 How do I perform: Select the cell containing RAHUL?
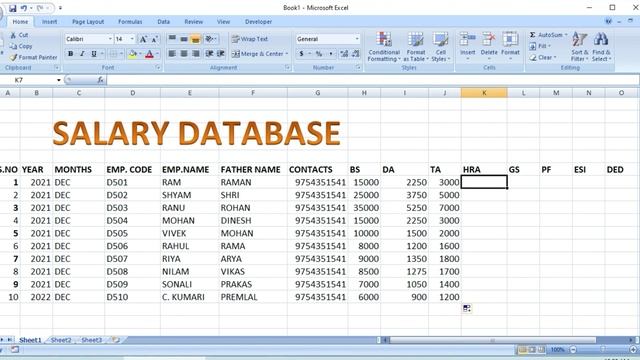point(189,246)
